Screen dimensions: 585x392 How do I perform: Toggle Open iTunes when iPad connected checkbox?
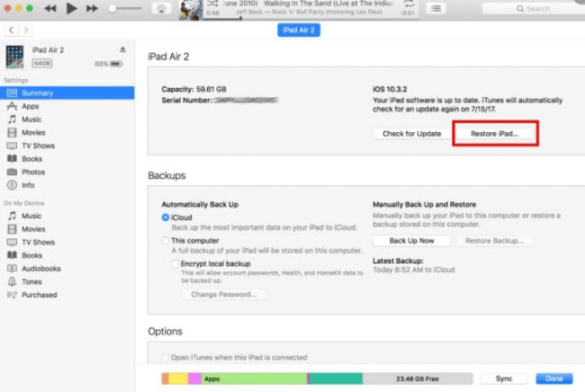[x=166, y=357]
